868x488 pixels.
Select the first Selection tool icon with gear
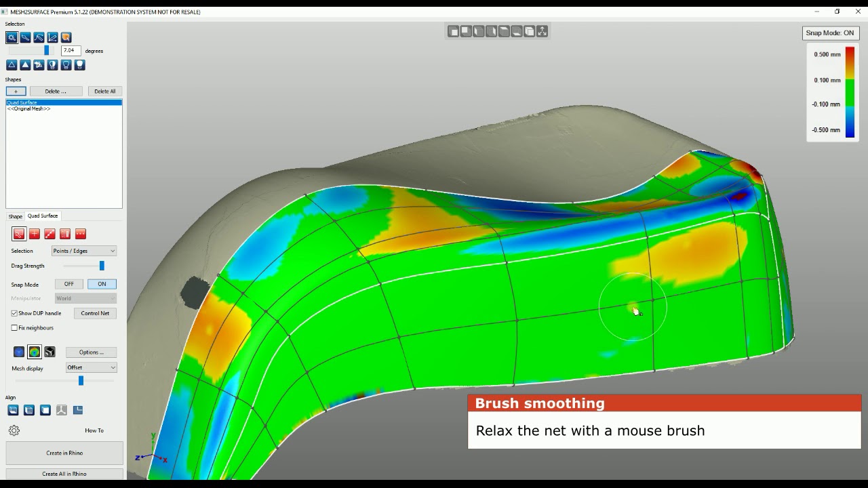12,37
